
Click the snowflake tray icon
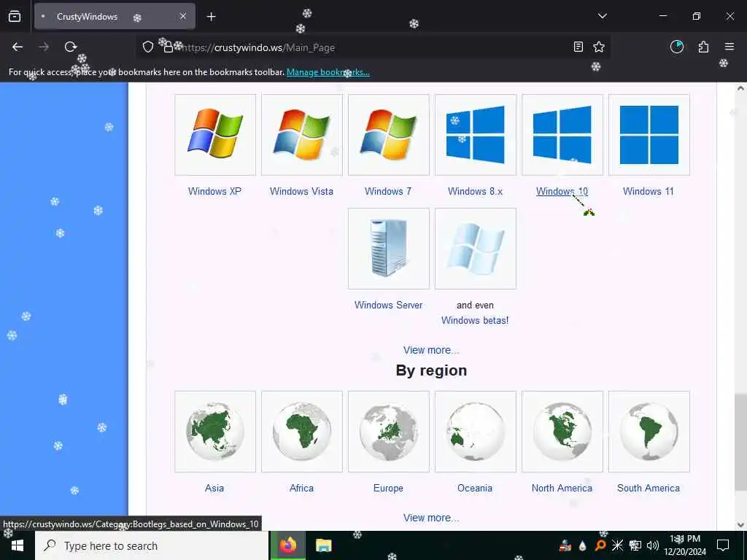click(617, 545)
